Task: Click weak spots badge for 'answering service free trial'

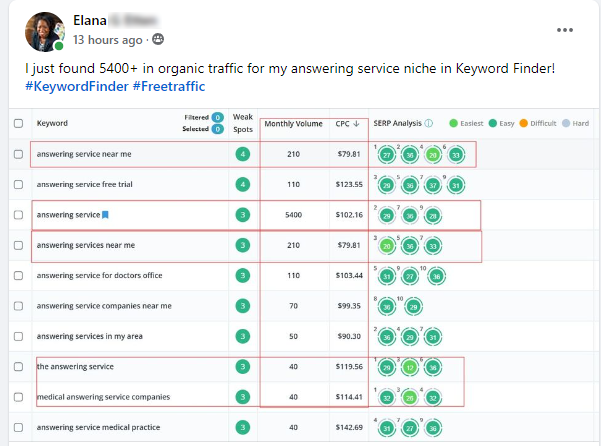Action: tap(242, 185)
